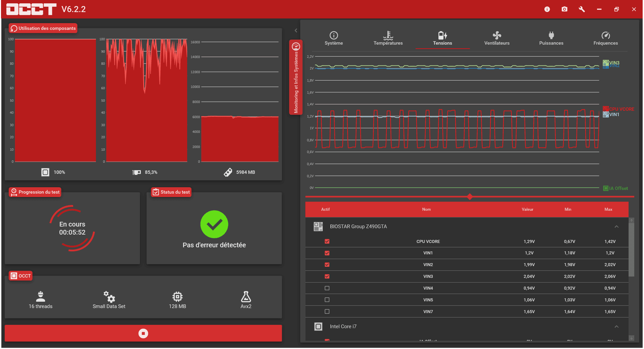Collapse the monitoring panel with left chevron
This screenshot has height=349, width=644.
[296, 31]
